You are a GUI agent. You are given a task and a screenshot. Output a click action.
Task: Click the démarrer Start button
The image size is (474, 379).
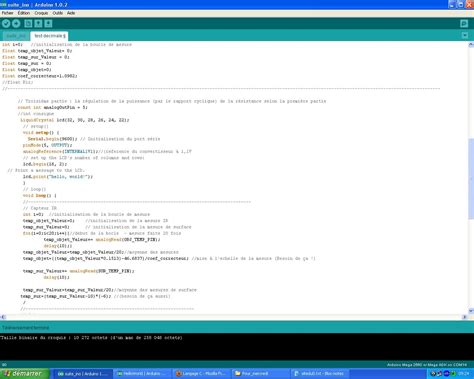point(25,374)
